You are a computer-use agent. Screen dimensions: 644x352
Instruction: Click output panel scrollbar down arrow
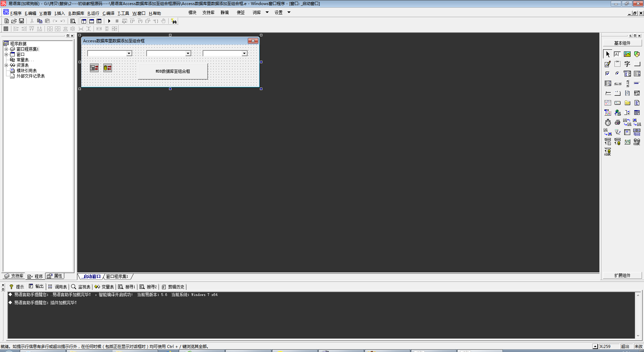coord(638,336)
